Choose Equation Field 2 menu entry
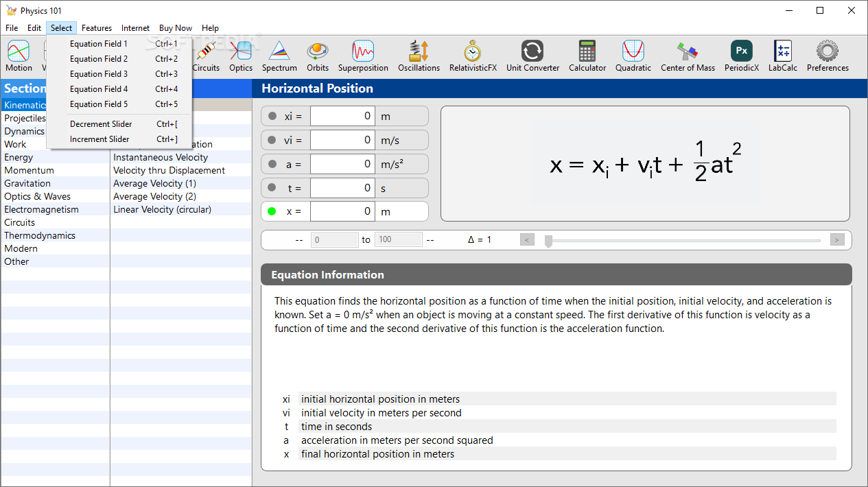 120,59
